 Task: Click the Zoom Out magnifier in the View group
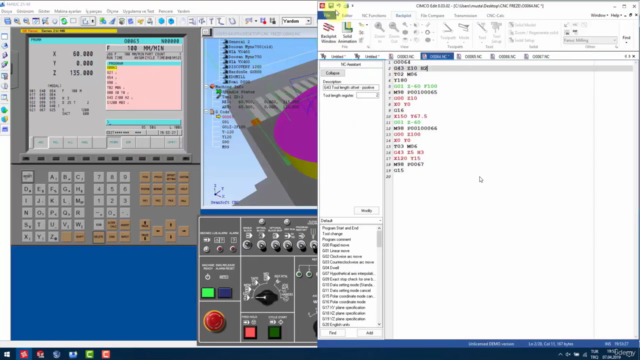pos(394,33)
